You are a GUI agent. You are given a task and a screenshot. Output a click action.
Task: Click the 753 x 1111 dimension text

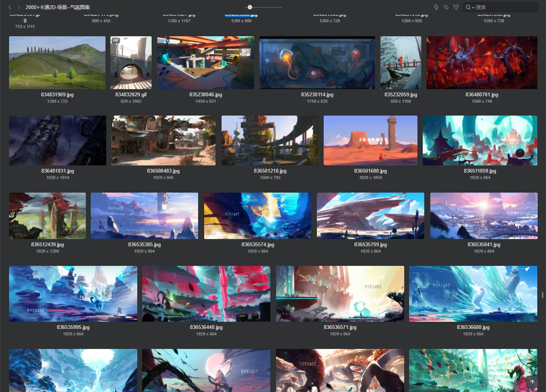coord(25,27)
